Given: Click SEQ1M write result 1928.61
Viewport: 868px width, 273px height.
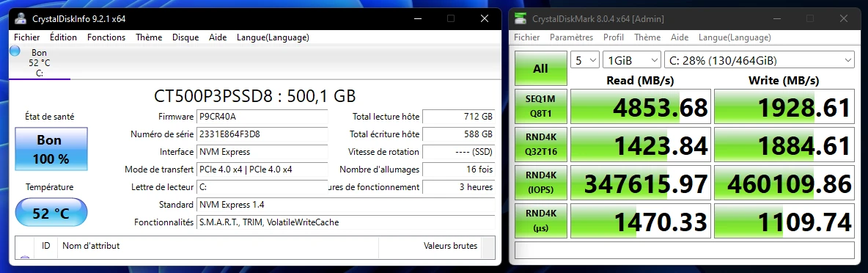Looking at the screenshot, I should click(x=784, y=107).
